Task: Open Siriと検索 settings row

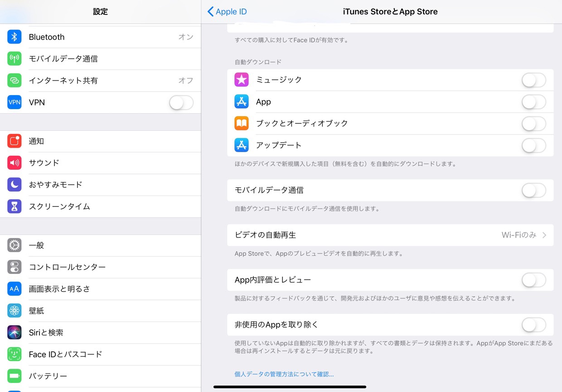Action: (x=100, y=332)
